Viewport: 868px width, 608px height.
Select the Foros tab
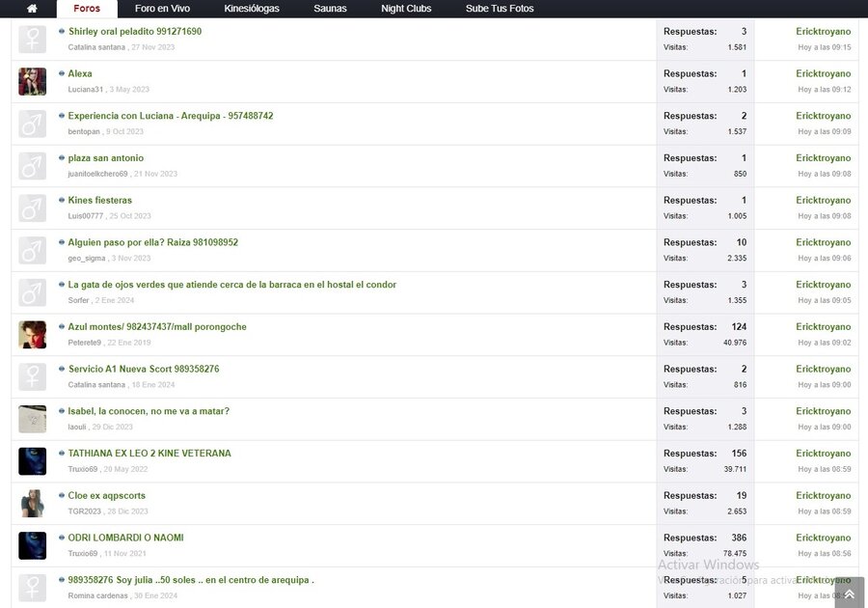87,9
